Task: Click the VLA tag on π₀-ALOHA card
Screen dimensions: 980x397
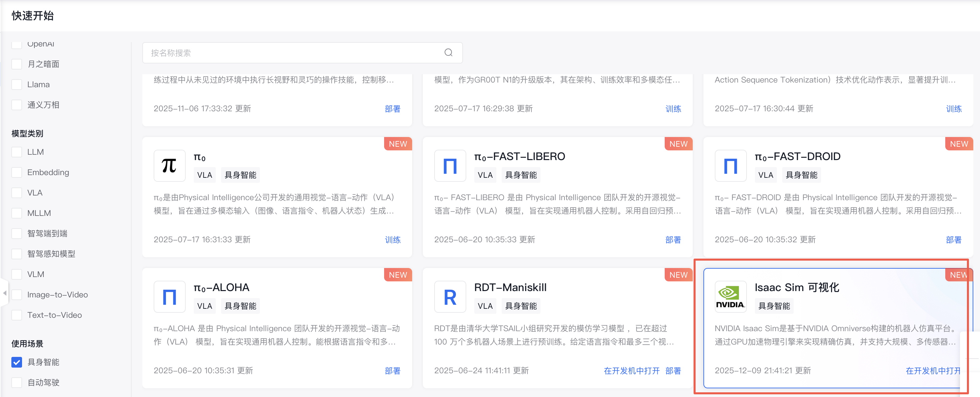Action: tap(204, 306)
